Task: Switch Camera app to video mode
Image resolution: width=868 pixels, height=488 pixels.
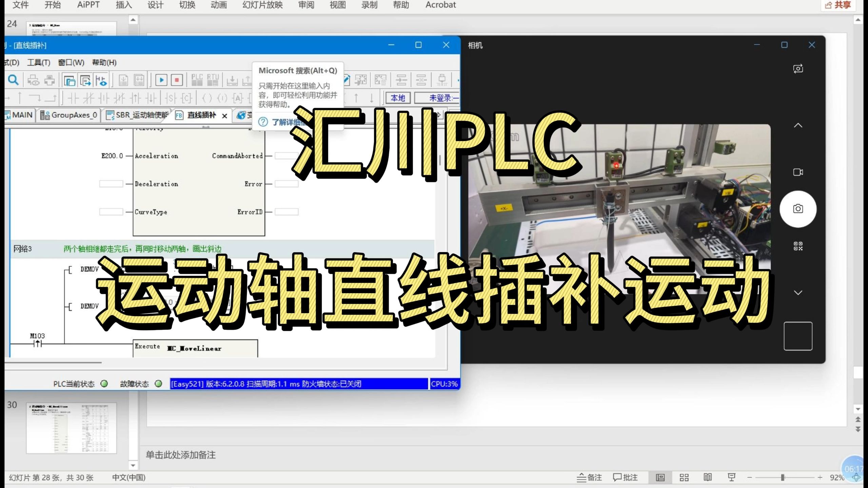Action: 798,172
